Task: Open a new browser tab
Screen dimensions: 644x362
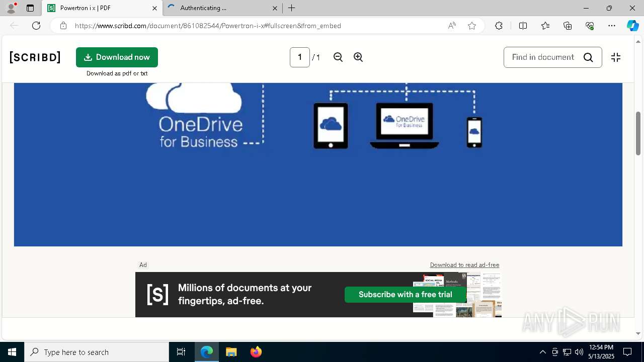Action: click(292, 8)
